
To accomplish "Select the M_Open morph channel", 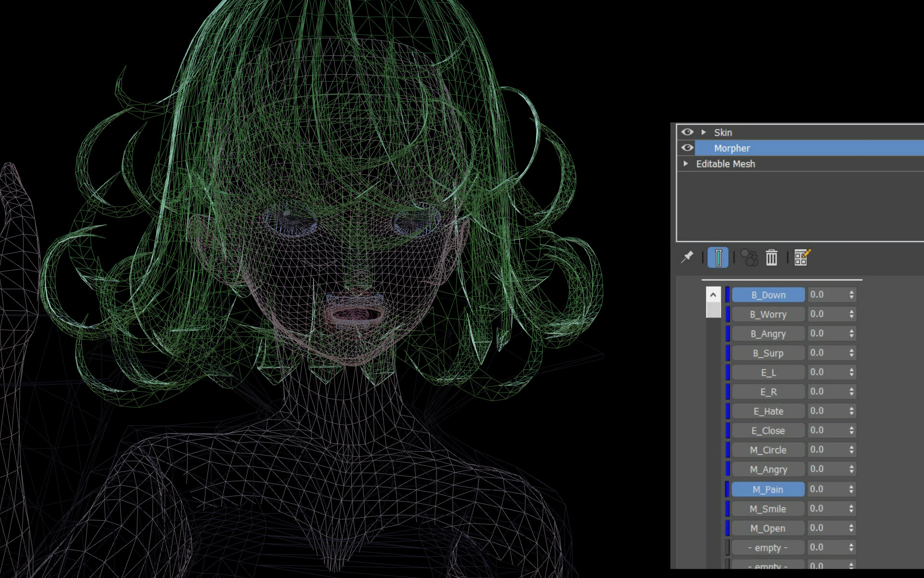I will [x=768, y=528].
